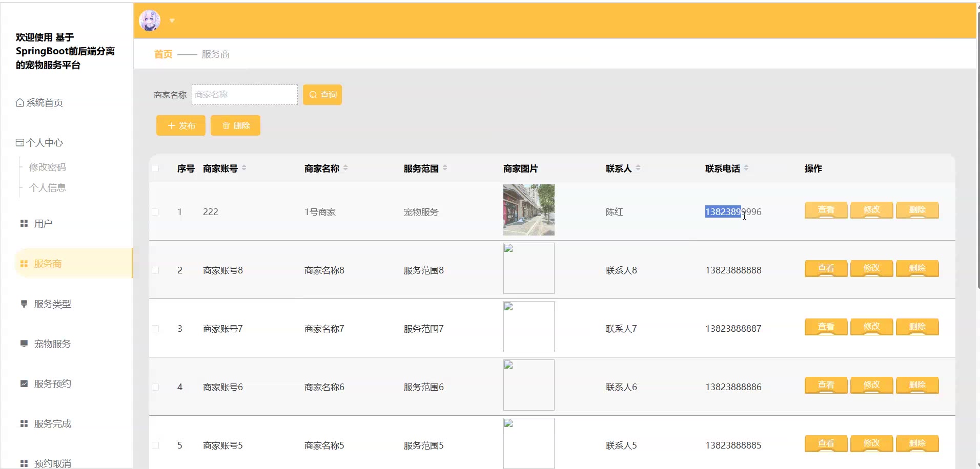Select checkbox for row 商家账号8

click(155, 270)
